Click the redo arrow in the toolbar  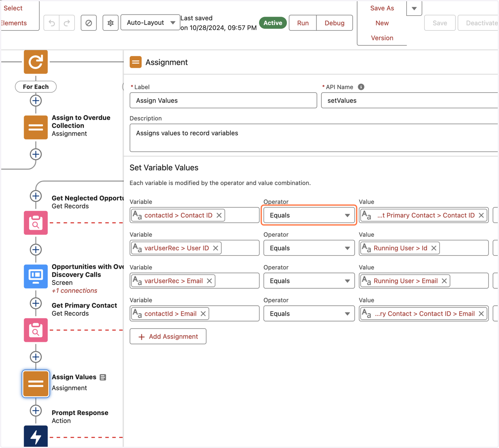[x=67, y=23]
